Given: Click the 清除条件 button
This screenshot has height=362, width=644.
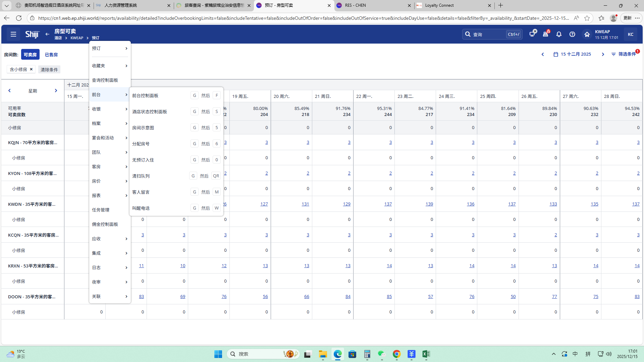Looking at the screenshot, I should click(49, 70).
